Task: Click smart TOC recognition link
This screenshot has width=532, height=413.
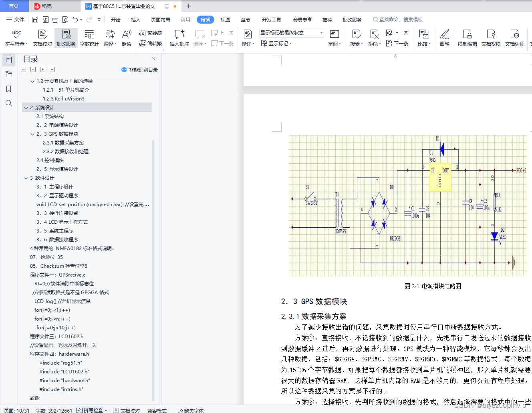Action: [x=139, y=70]
